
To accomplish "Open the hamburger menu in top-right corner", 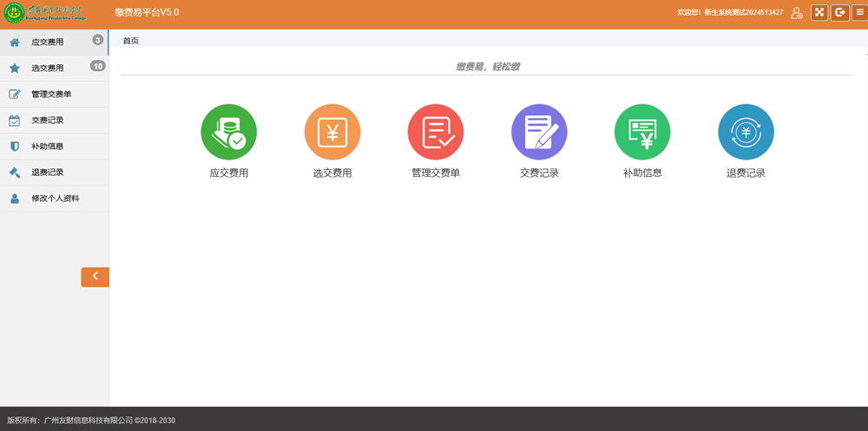I will click(858, 12).
